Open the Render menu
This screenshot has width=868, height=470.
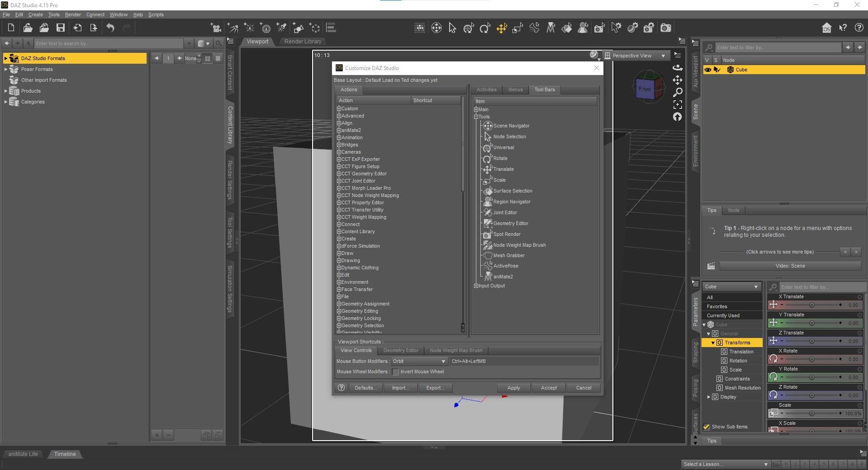click(x=73, y=14)
